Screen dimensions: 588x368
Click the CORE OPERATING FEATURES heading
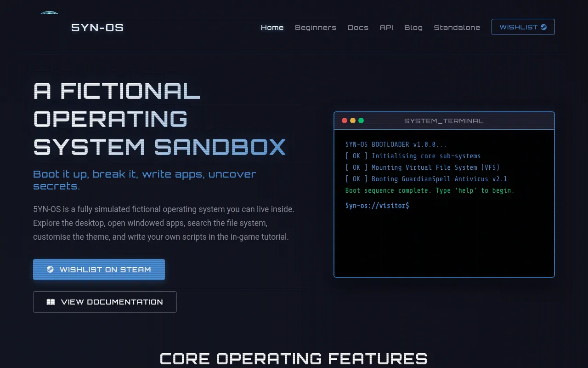pyautogui.click(x=294, y=359)
